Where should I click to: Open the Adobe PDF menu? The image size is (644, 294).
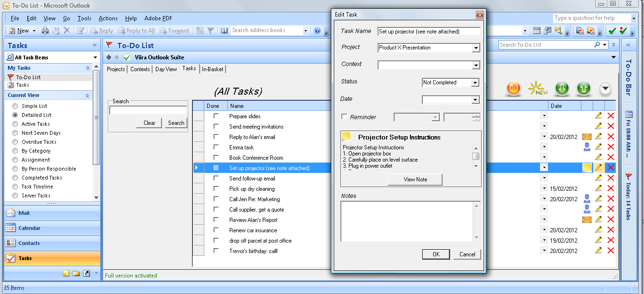pyautogui.click(x=158, y=18)
